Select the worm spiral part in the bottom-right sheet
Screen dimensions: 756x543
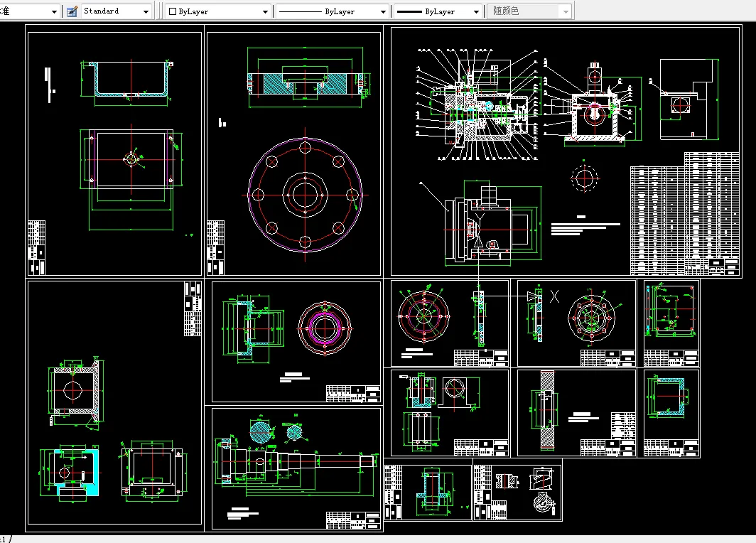pyautogui.click(x=541, y=480)
